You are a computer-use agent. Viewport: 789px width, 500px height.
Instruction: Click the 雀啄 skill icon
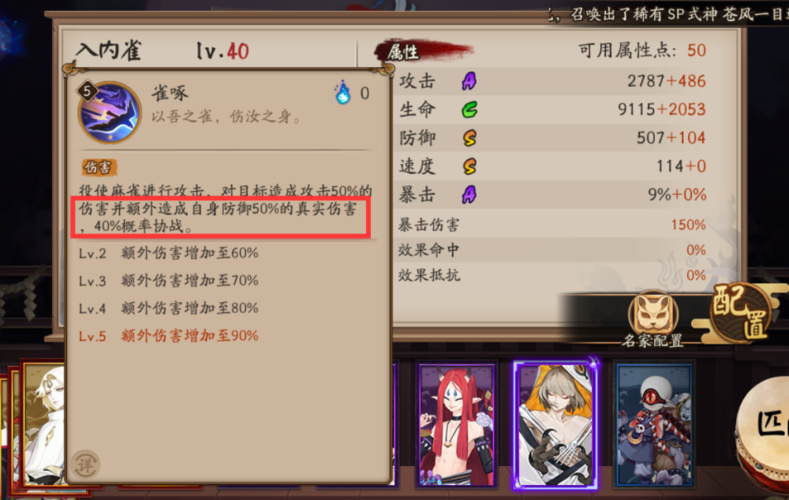pyautogui.click(x=109, y=112)
